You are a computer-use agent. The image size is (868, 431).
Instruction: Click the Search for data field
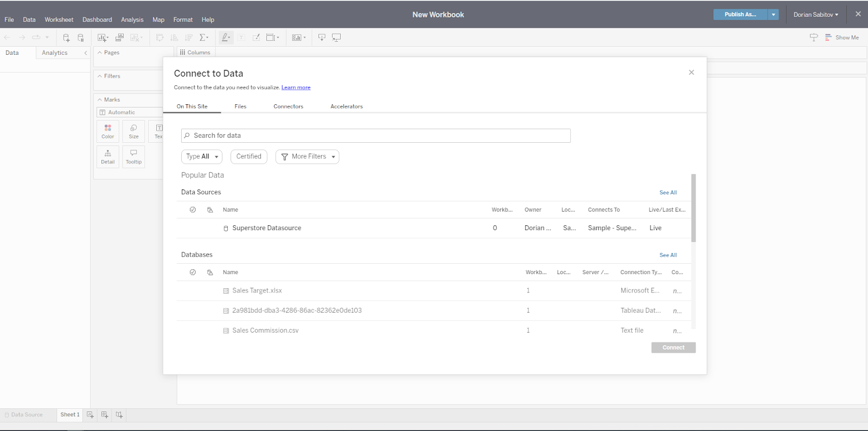point(376,136)
